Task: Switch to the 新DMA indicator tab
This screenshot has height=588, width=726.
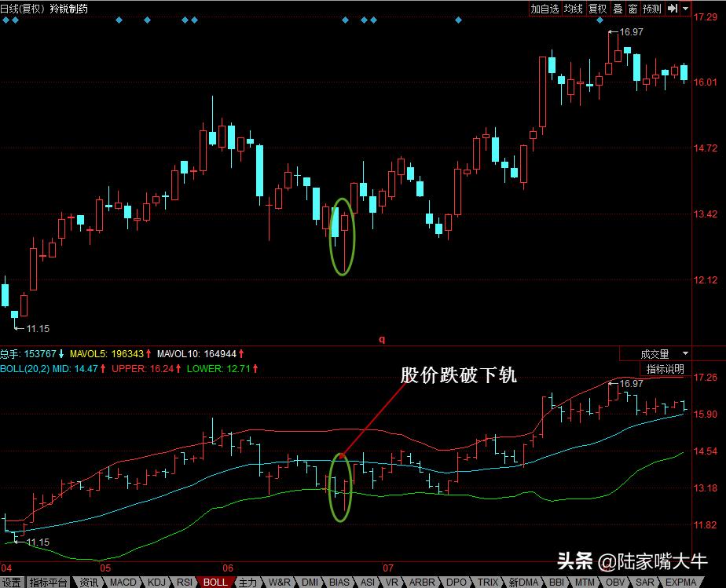Action: [x=523, y=582]
